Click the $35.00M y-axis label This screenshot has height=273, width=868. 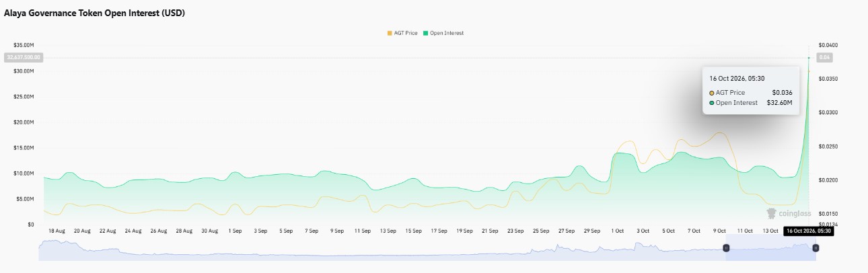tap(24, 44)
